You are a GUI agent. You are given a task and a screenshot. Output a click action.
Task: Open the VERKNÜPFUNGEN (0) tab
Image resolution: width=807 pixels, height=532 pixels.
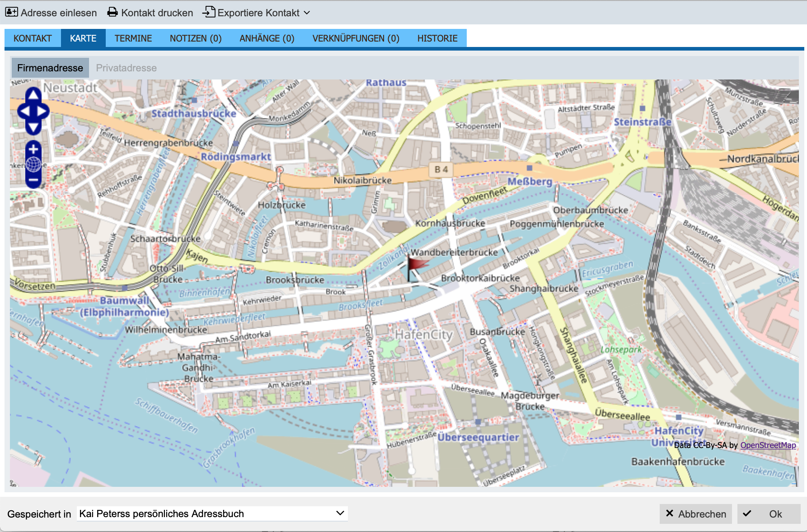[356, 38]
